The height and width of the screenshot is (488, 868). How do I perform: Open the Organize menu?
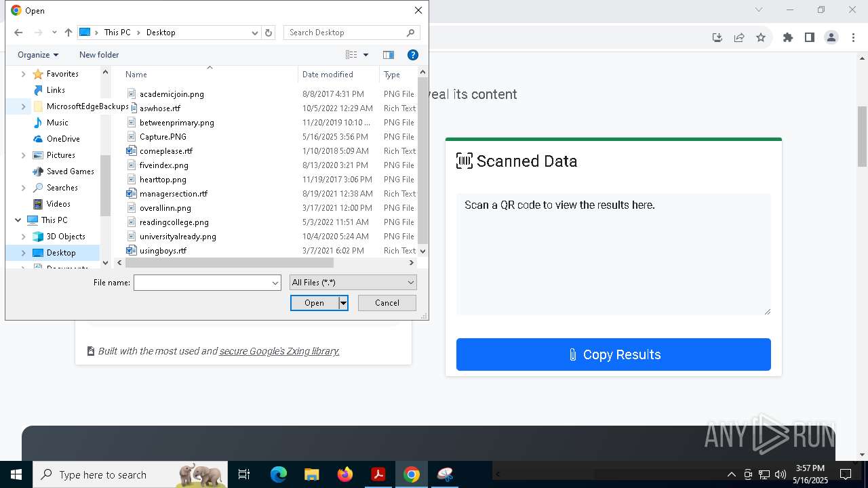[x=38, y=55]
